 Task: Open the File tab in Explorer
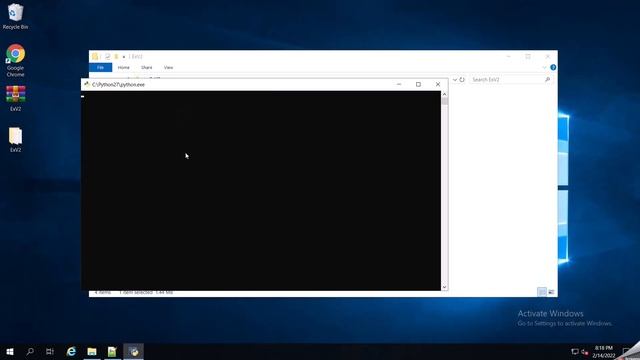(x=100, y=67)
